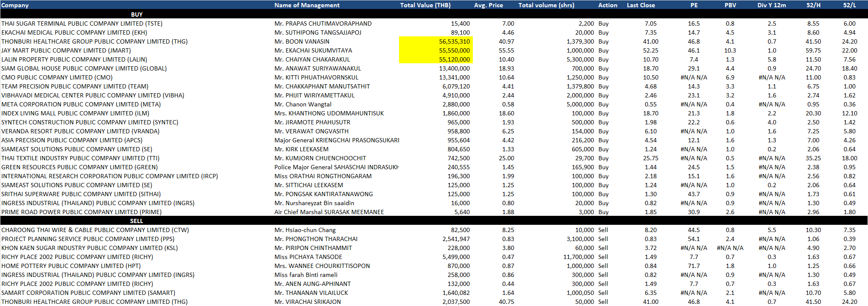The height and width of the screenshot is (306, 868).
Task: Click dividend yield 5.8 in LALIN row
Action: [772, 59]
